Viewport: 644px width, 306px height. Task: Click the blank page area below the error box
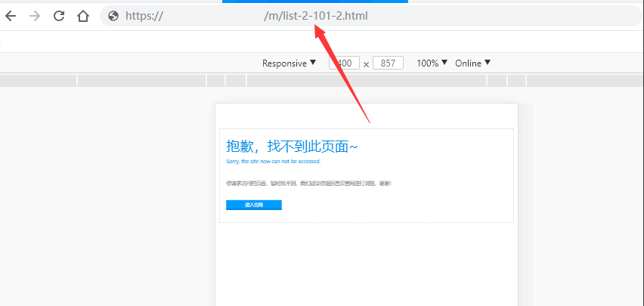click(367, 264)
